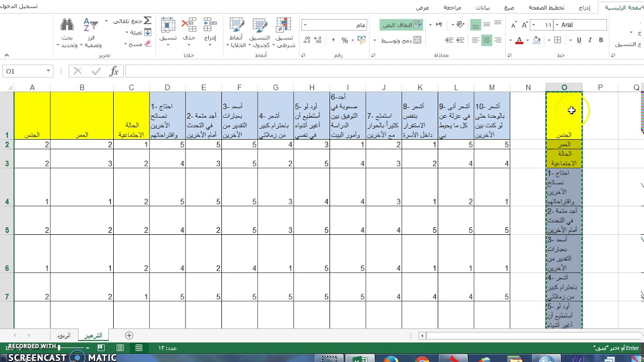The width and height of the screenshot is (644, 362).
Task: Open Conditional Formatting (تنسيق شرطي)
Action: (285, 33)
